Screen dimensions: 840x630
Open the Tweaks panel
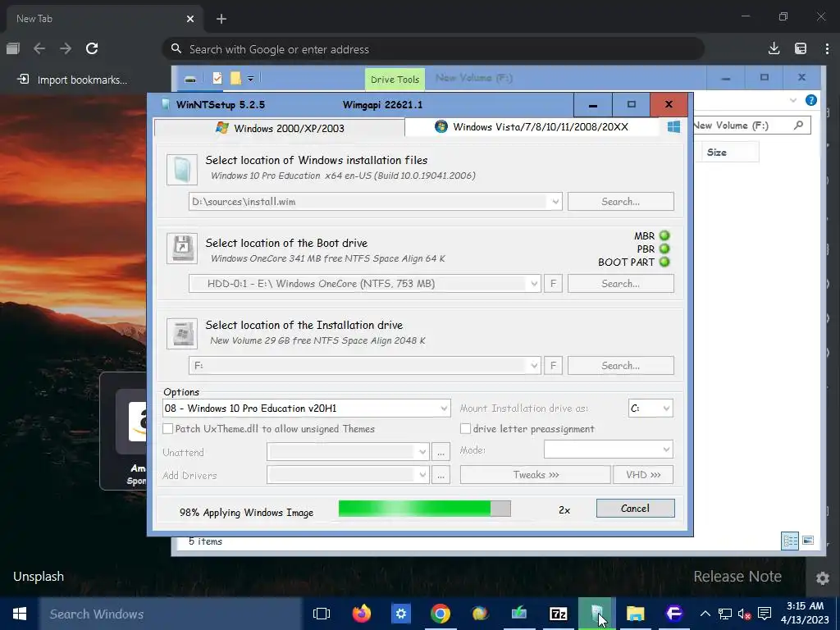535,475
